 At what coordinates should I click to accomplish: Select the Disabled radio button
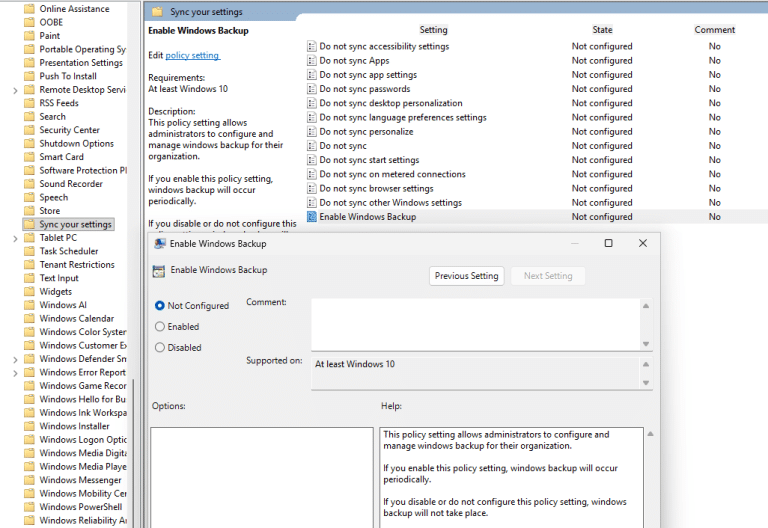click(160, 348)
